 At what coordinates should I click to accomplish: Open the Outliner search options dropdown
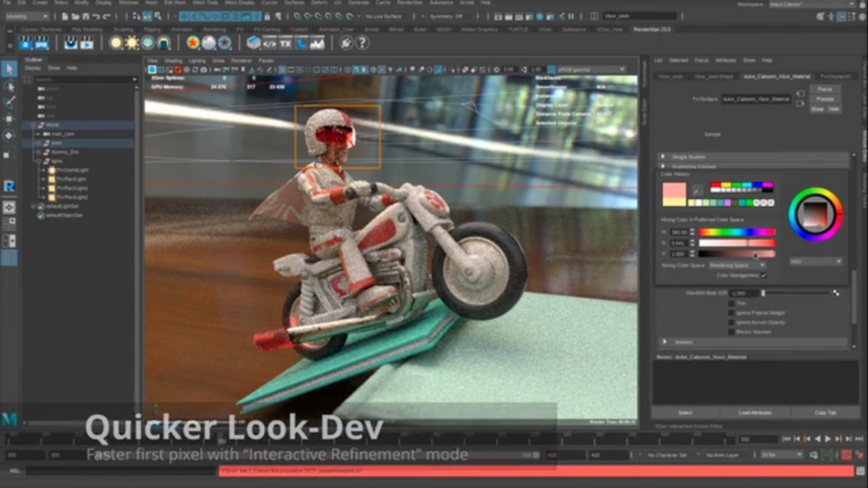click(135, 80)
